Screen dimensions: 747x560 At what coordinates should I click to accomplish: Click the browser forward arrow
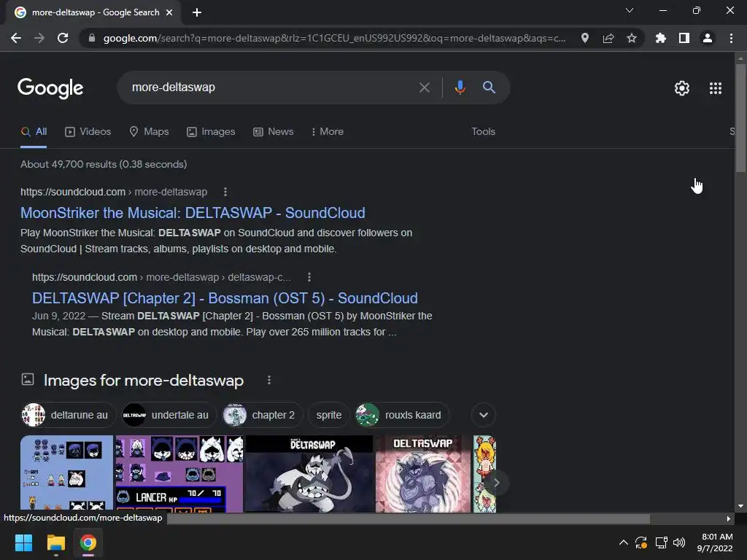(x=39, y=38)
